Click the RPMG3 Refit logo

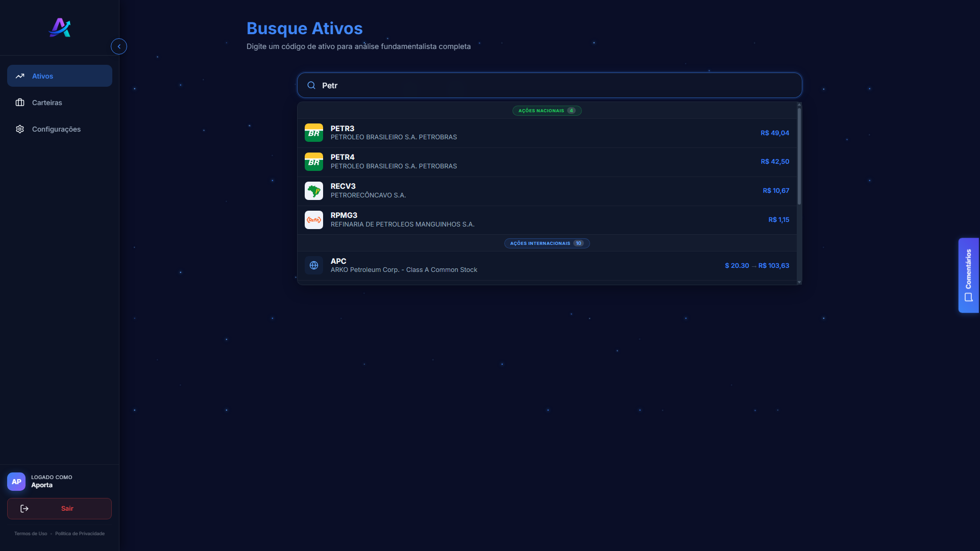(314, 220)
